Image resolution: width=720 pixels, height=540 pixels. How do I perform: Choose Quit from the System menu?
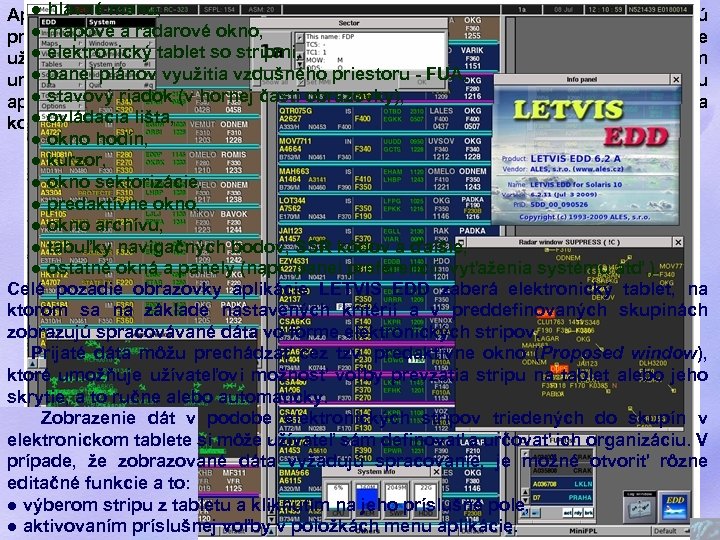click(120, 85)
